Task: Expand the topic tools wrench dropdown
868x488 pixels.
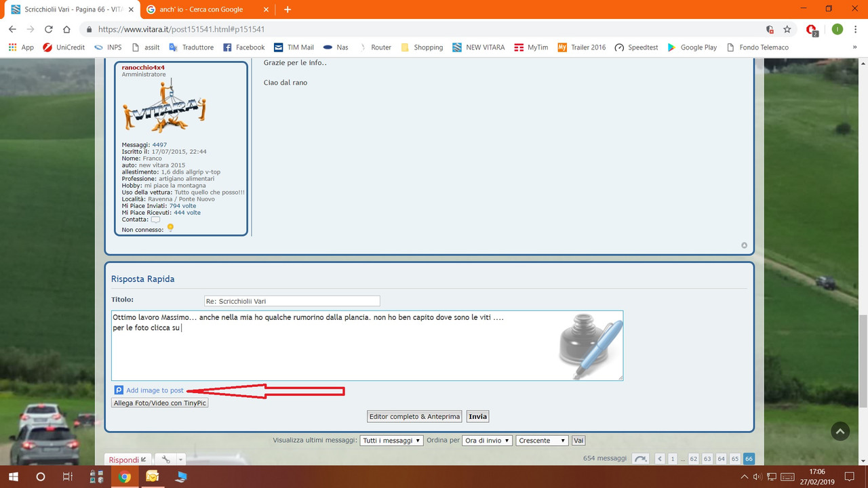Action: click(170, 460)
